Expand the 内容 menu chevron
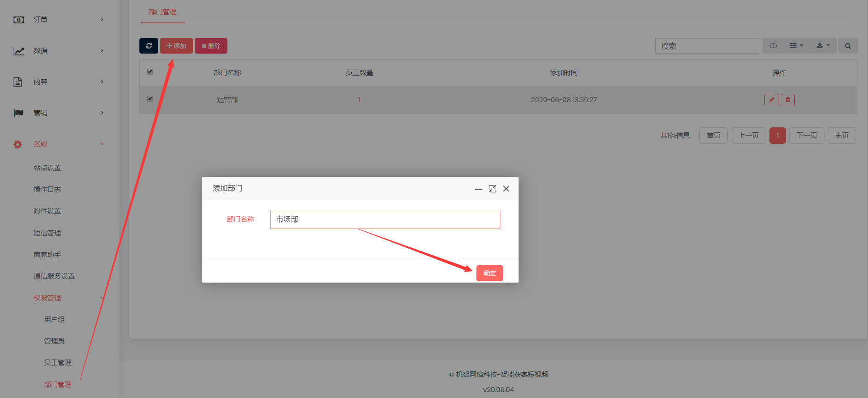 tap(102, 82)
